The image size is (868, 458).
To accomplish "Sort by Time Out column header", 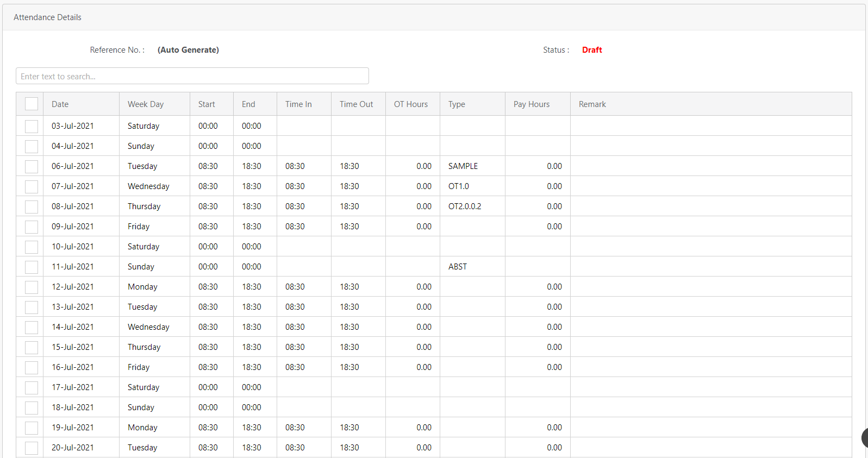I will click(x=358, y=104).
